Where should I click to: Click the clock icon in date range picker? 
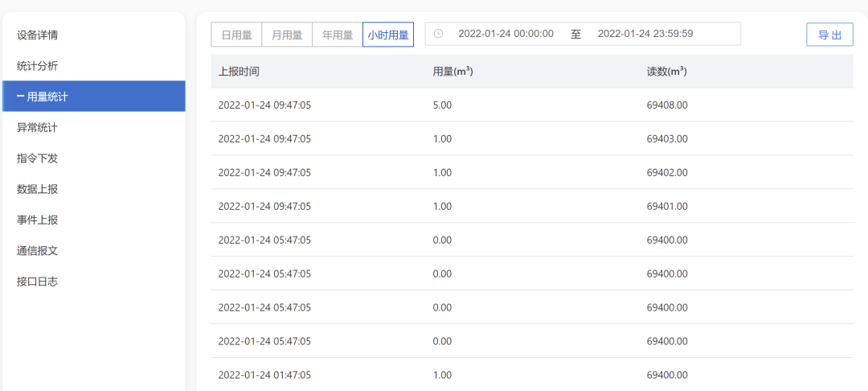coord(438,34)
